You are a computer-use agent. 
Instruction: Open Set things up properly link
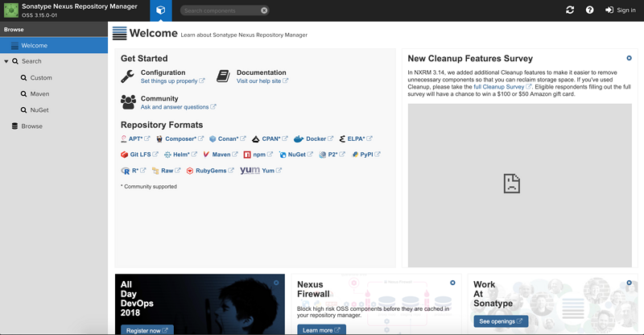(172, 81)
